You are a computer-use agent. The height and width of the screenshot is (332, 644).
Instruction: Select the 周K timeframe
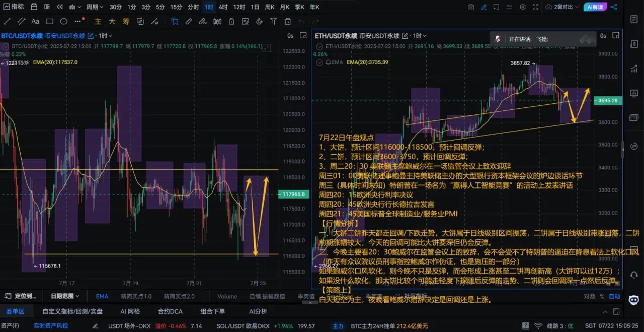(270, 7)
